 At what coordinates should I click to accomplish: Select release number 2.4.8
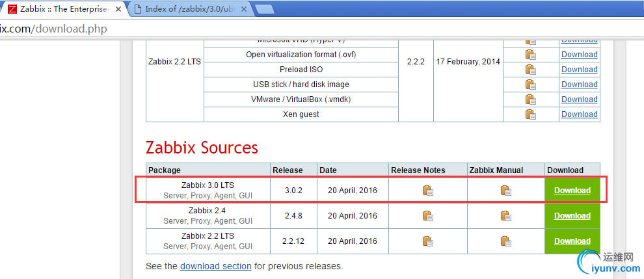pyautogui.click(x=293, y=216)
